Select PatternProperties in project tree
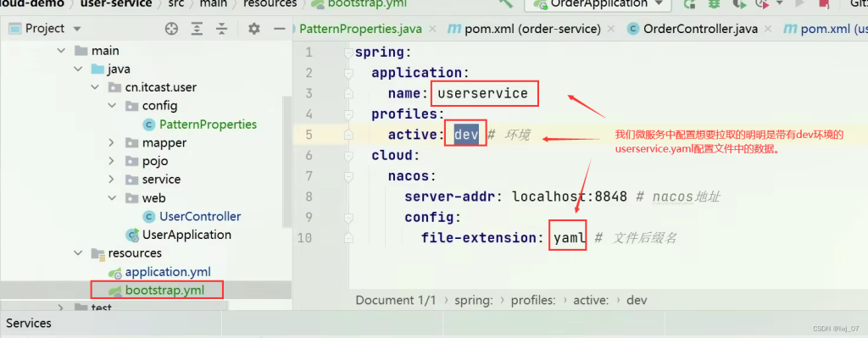Screen dimensions: 868x338 click(209, 125)
